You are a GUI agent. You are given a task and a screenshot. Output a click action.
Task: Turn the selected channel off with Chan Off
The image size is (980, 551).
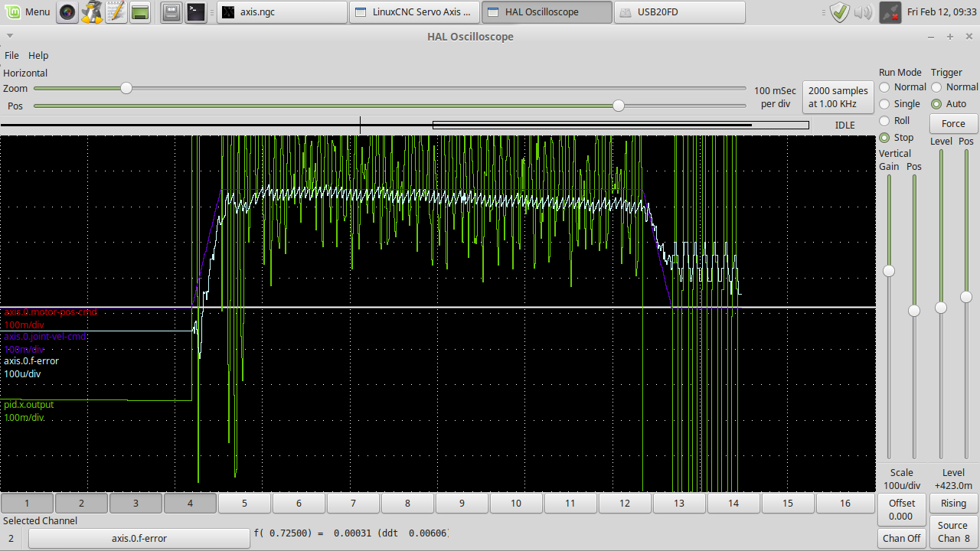coord(901,538)
